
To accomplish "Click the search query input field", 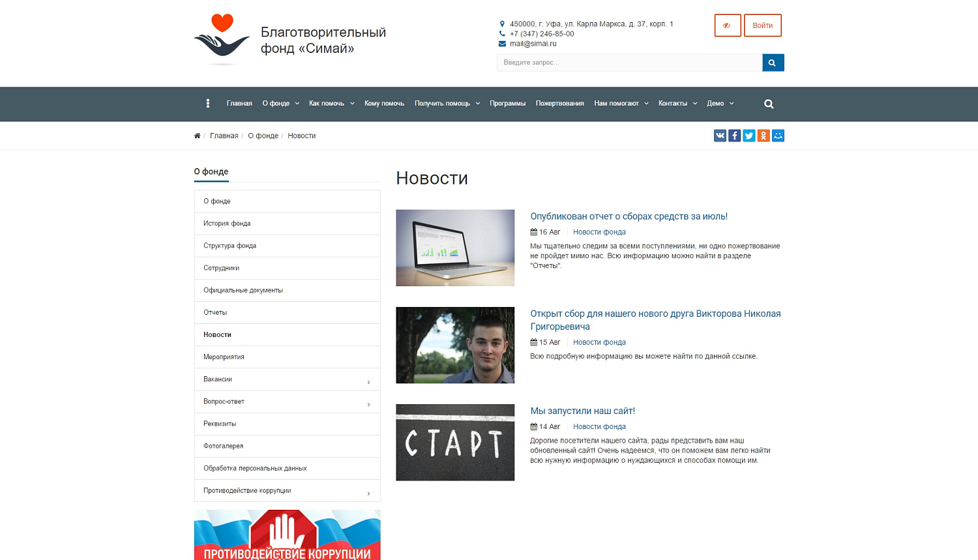I will point(629,63).
